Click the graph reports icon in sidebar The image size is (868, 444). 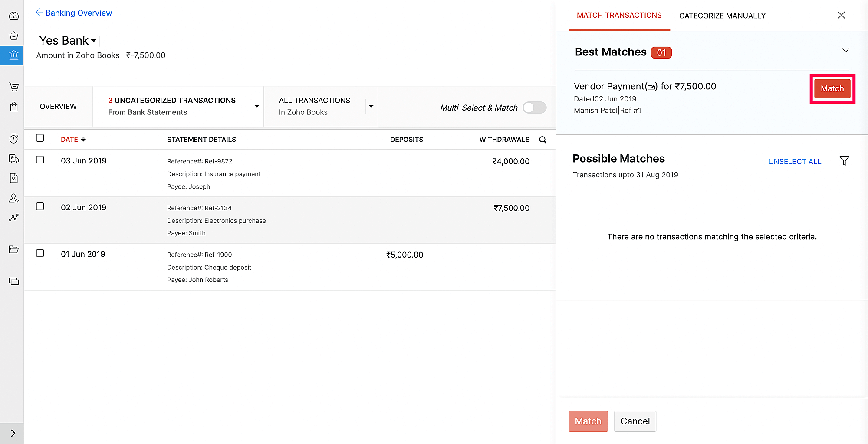click(x=14, y=218)
